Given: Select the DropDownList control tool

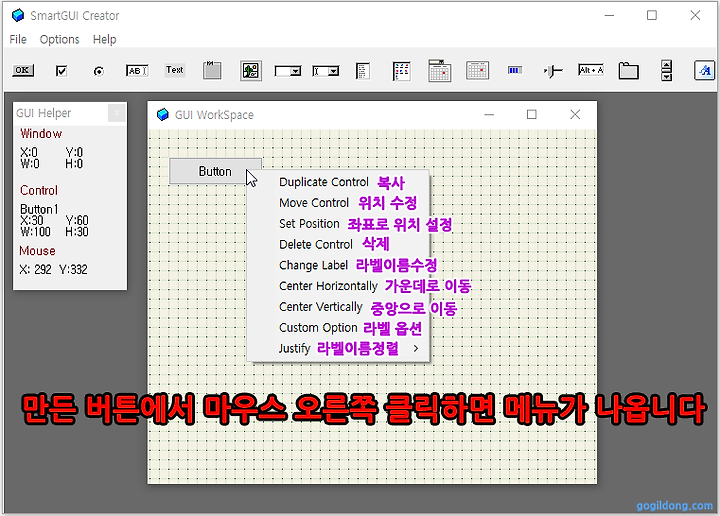Looking at the screenshot, I should tap(288, 71).
